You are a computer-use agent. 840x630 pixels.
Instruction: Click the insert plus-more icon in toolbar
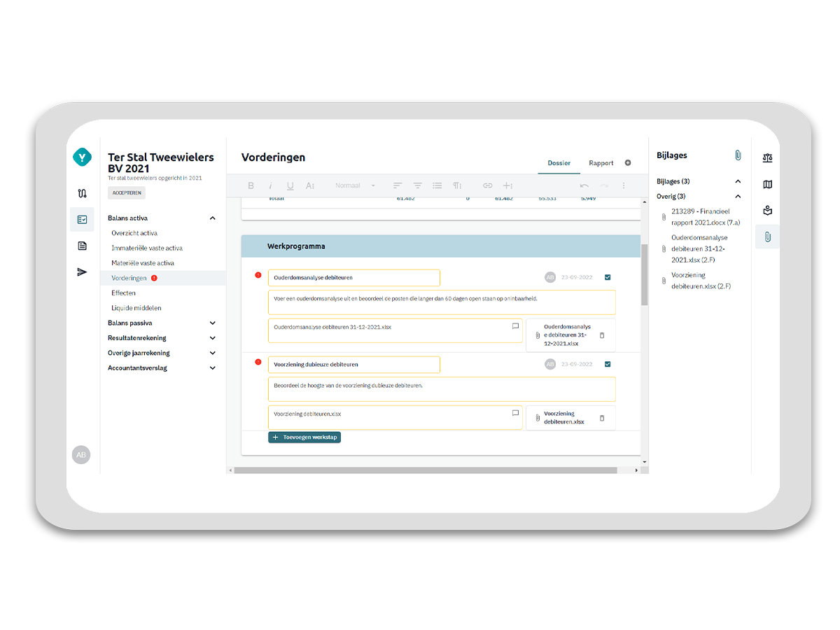click(508, 185)
